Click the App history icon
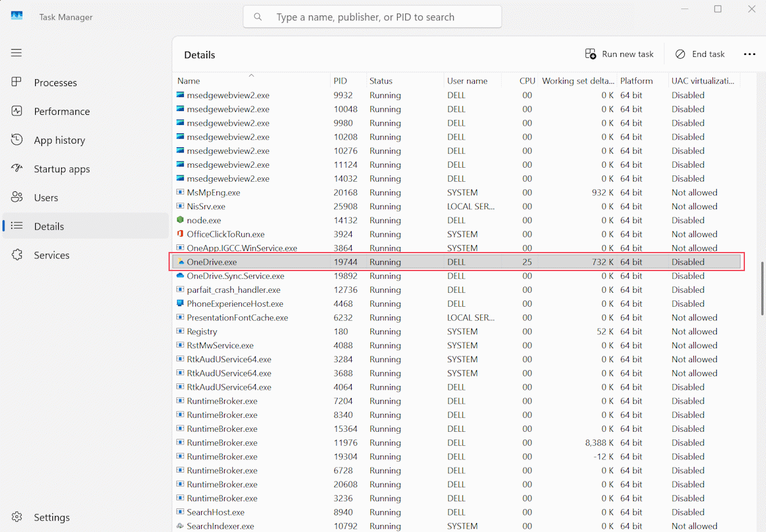The image size is (766, 532). (x=17, y=140)
